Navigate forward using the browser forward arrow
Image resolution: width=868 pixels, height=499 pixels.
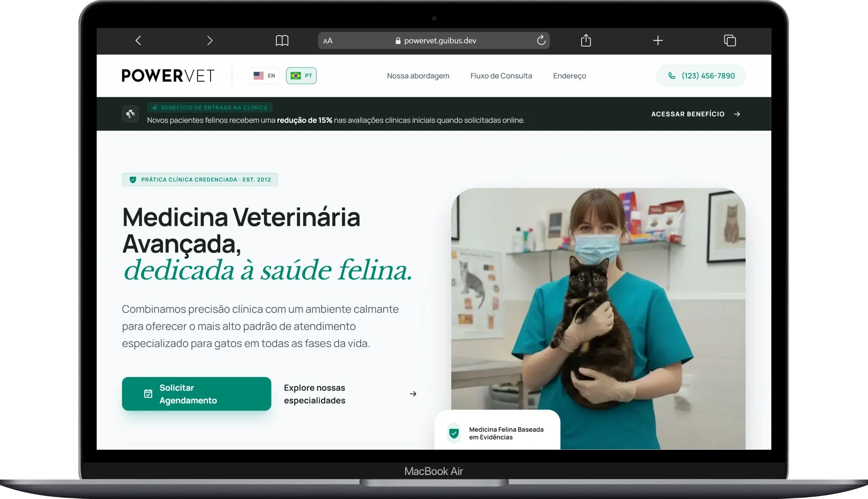click(x=210, y=40)
